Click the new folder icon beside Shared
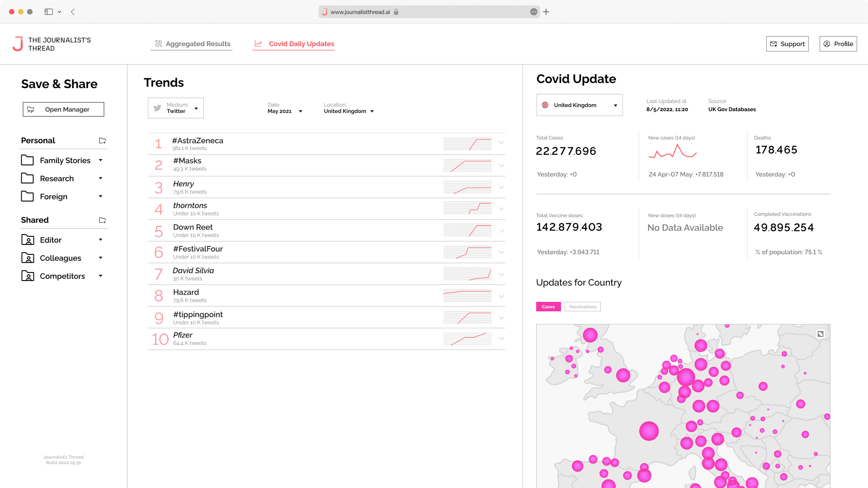Screen dimensions: 868x488 point(102,220)
